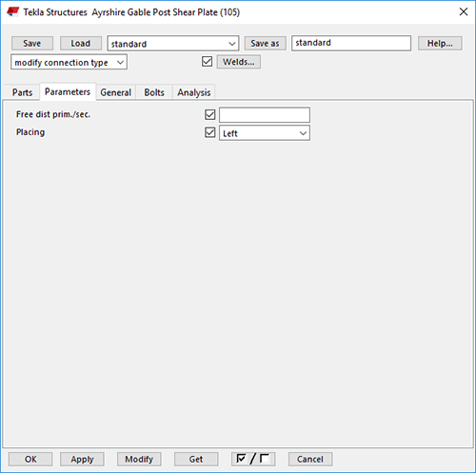Screen dimensions: 476x473
Task: Click the Modify button
Action: (139, 459)
